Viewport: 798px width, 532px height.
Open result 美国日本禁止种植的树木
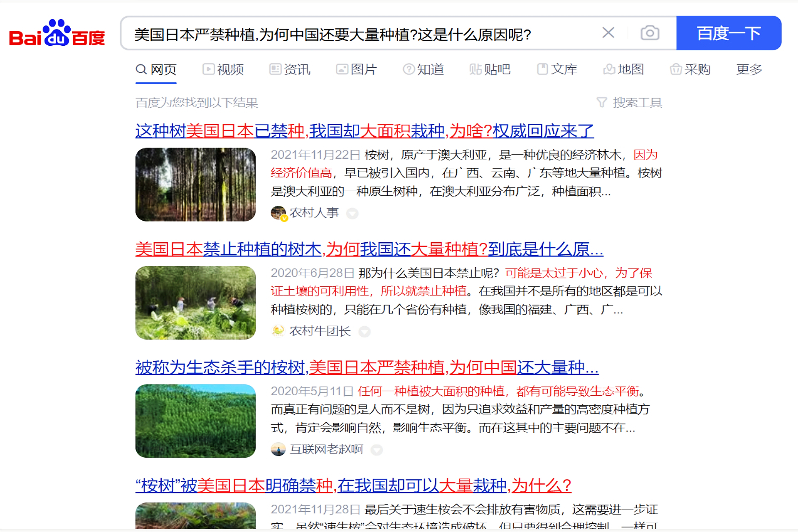369,249
